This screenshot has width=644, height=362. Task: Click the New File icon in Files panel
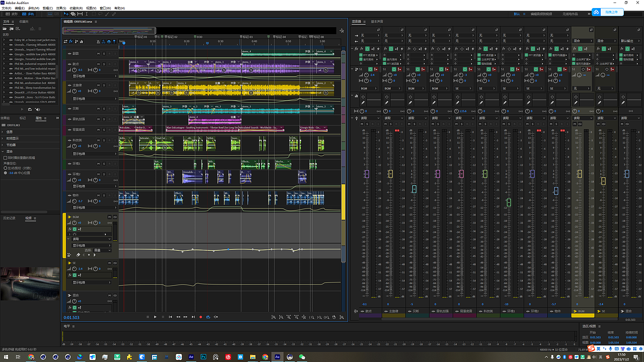coord(17,28)
